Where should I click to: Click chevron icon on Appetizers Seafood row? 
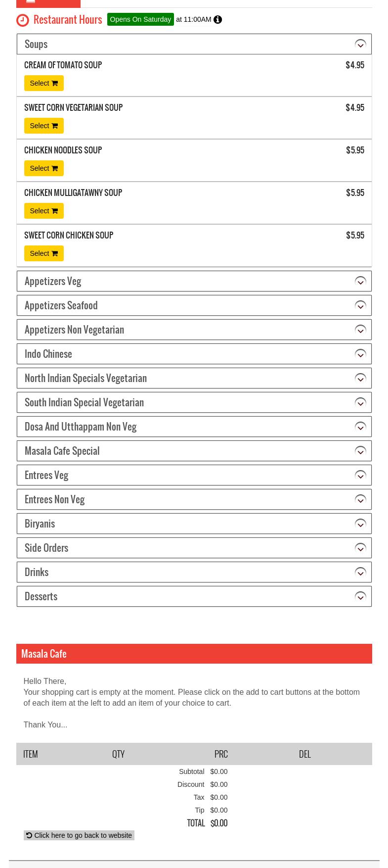pyautogui.click(x=360, y=306)
